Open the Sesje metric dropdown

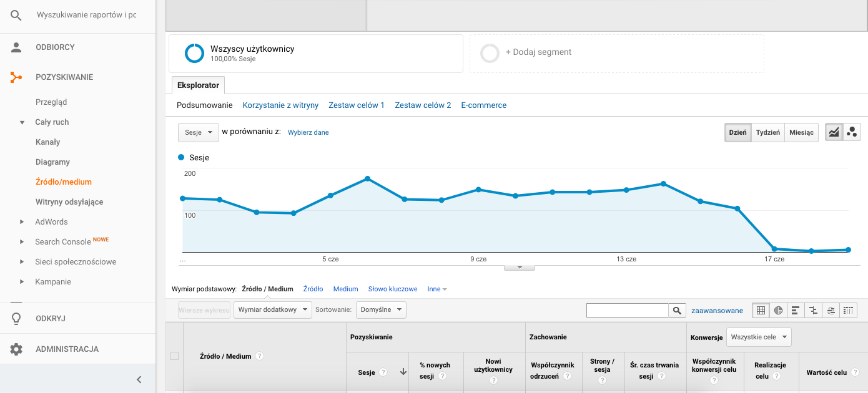coord(198,132)
